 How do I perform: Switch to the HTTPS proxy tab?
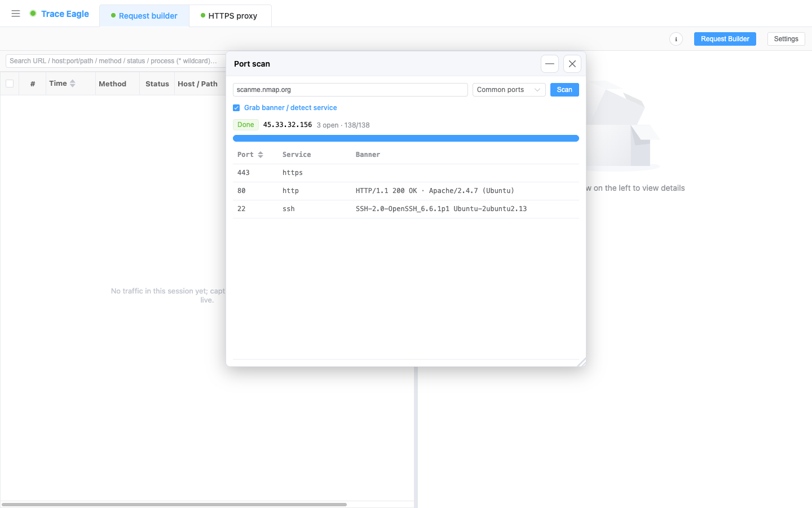pos(230,16)
